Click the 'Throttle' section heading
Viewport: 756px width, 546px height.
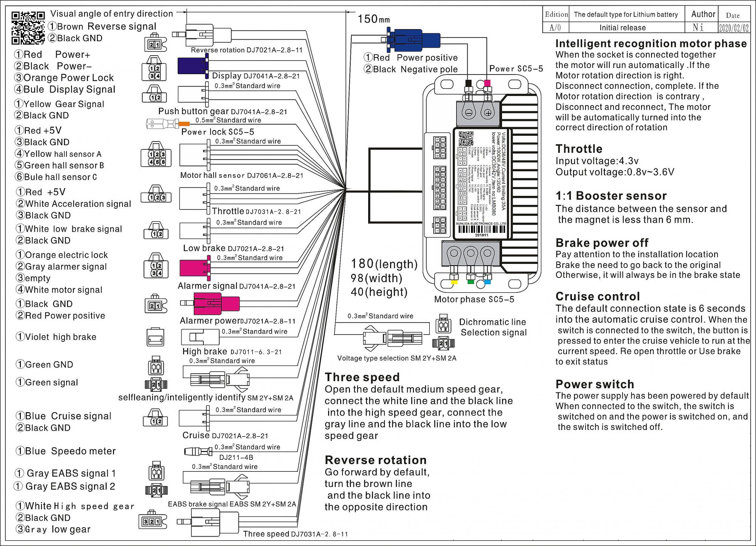click(x=579, y=149)
